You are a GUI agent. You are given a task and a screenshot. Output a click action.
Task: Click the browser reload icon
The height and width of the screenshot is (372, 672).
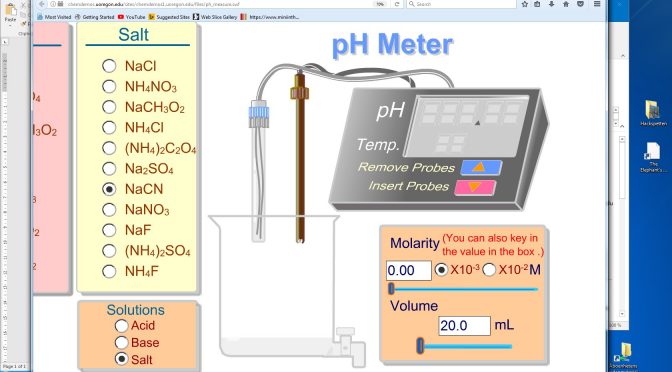point(397,4)
